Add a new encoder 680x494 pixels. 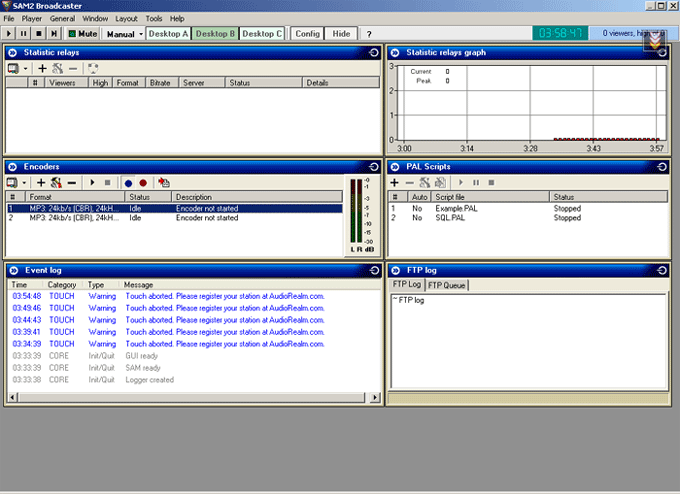coord(41,183)
